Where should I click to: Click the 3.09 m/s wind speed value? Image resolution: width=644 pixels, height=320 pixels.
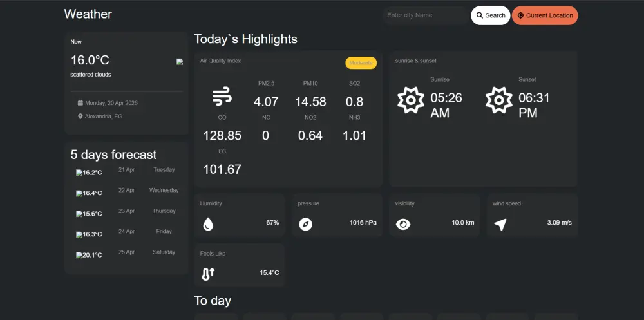tap(560, 223)
